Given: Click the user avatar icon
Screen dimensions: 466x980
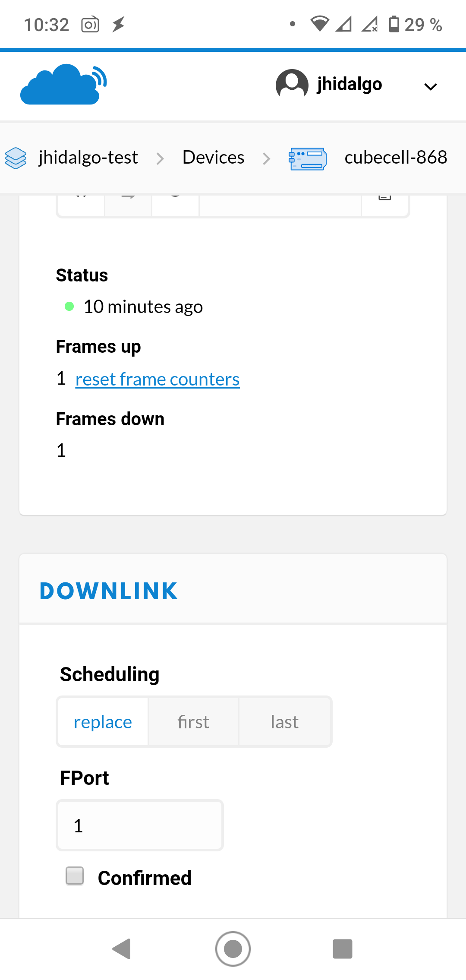Looking at the screenshot, I should [292, 84].
